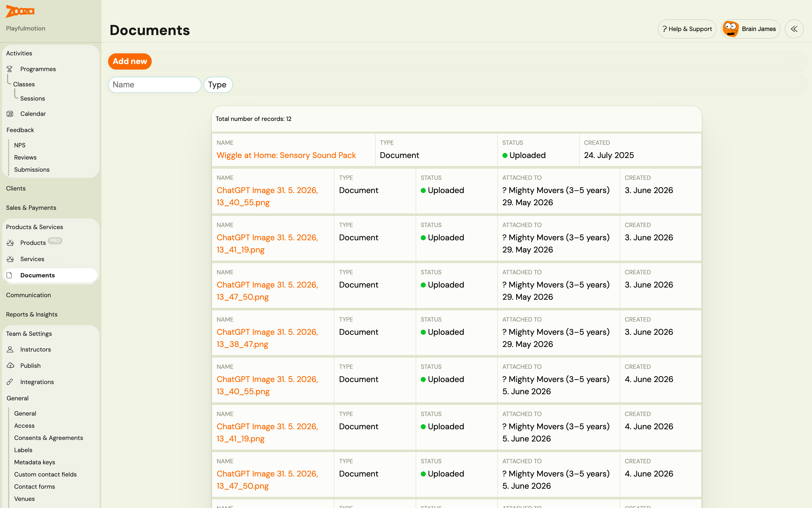Expand the Sales & Payments section
This screenshot has height=508, width=812.
pos(31,208)
